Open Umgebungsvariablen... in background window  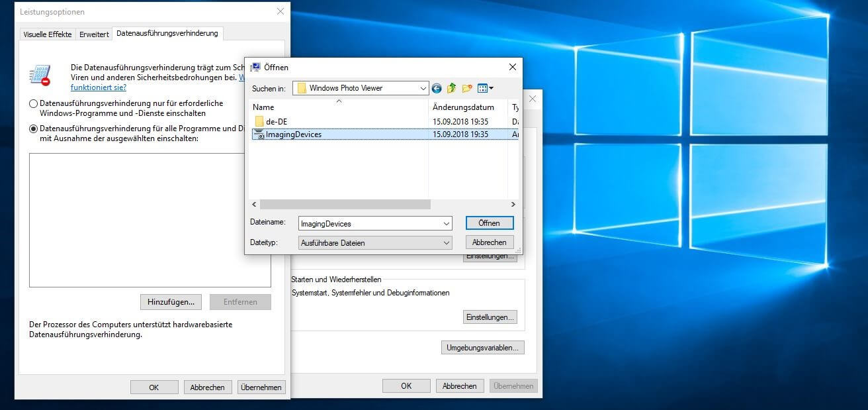click(x=483, y=347)
